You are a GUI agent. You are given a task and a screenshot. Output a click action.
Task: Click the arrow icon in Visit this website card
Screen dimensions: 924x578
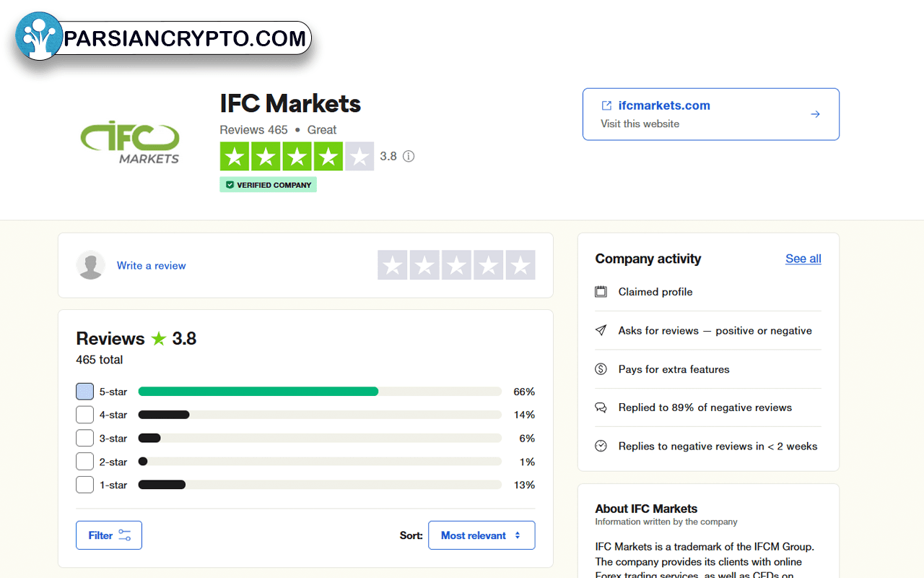pyautogui.click(x=815, y=114)
